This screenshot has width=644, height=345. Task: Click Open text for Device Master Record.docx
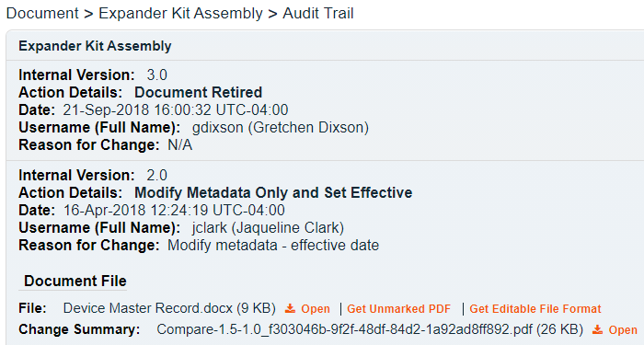coord(316,309)
